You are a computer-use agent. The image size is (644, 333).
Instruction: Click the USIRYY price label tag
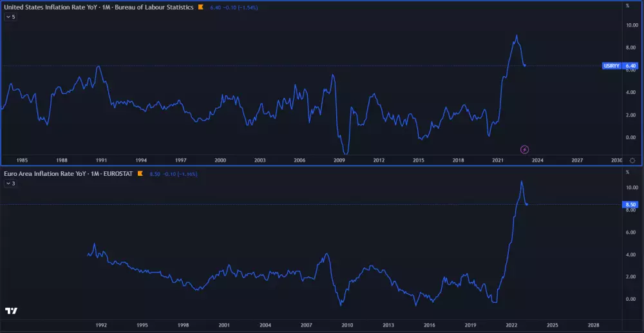tap(611, 66)
